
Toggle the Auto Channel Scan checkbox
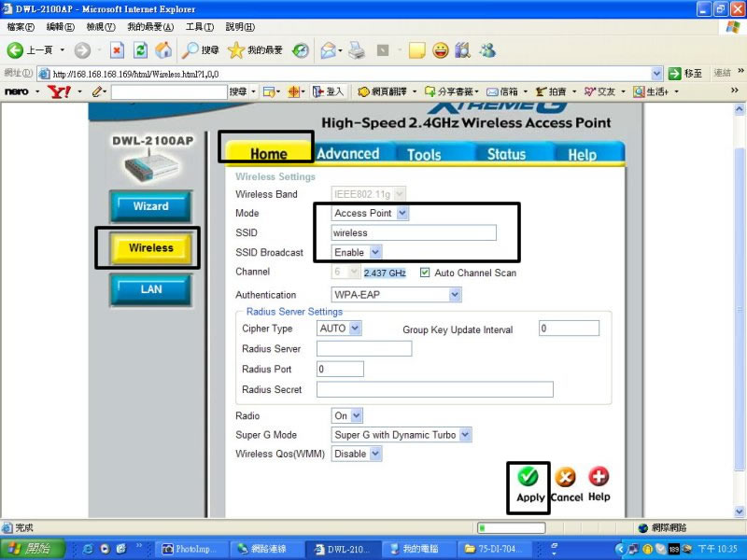tap(425, 273)
